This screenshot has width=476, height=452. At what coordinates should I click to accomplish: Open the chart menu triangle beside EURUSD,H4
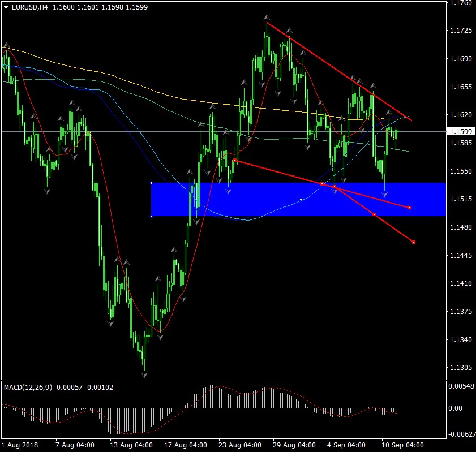[6, 6]
